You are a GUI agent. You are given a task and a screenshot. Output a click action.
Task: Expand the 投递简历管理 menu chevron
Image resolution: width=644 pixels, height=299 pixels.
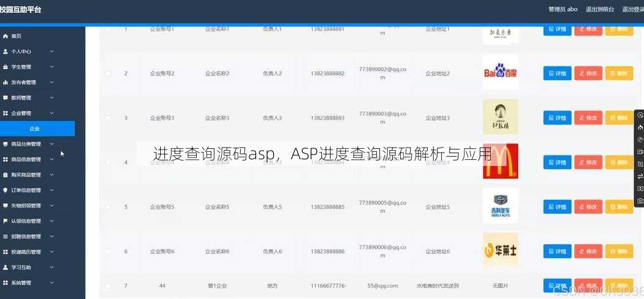pos(52,252)
